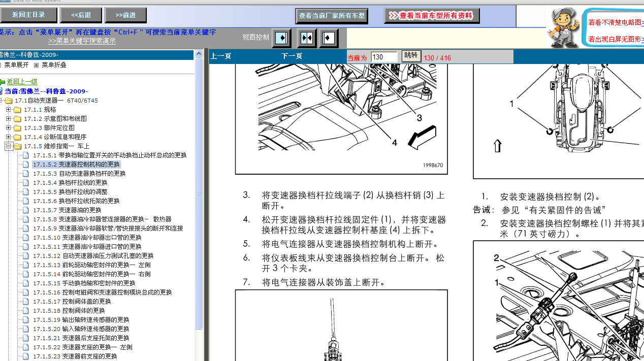644x361 pixels.
Task: Expand the 17.1.1 规格 node
Action: [x=9, y=110]
